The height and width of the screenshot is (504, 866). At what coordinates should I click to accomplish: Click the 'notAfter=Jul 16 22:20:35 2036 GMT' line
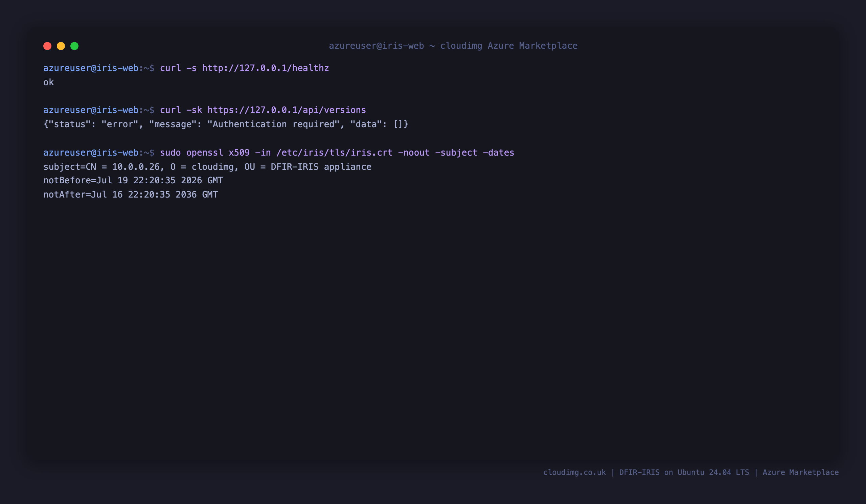tap(131, 194)
